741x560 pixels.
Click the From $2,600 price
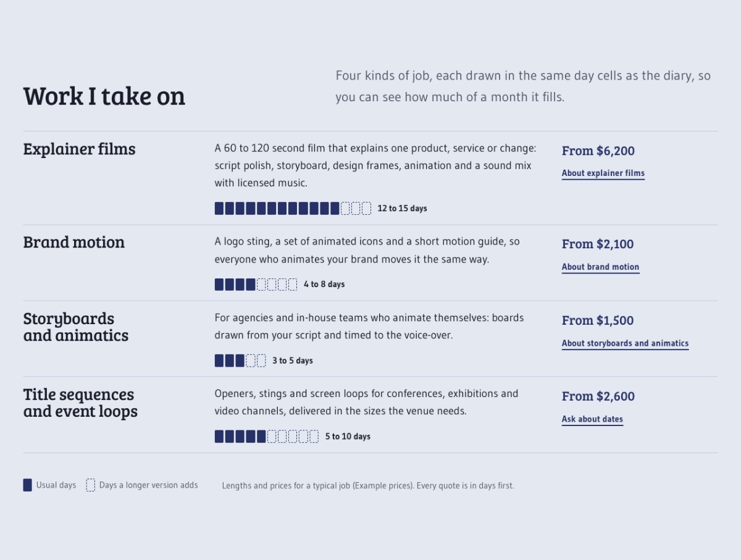coord(598,396)
